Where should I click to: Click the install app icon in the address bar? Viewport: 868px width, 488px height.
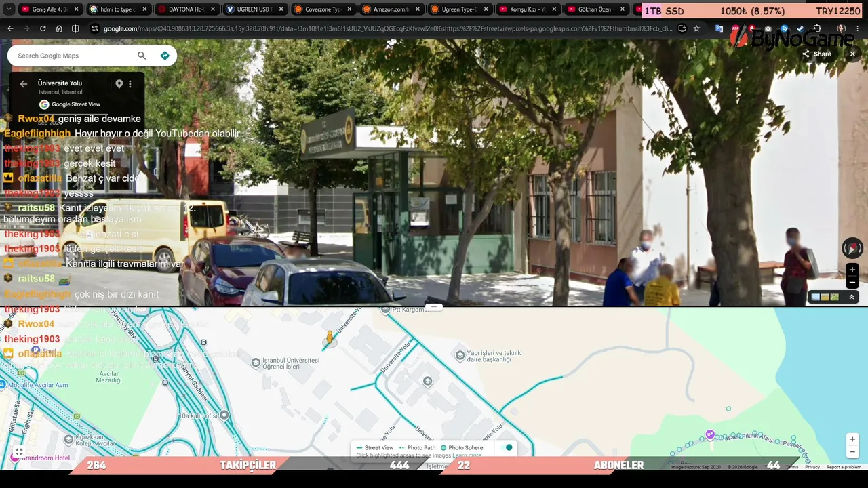coord(682,28)
